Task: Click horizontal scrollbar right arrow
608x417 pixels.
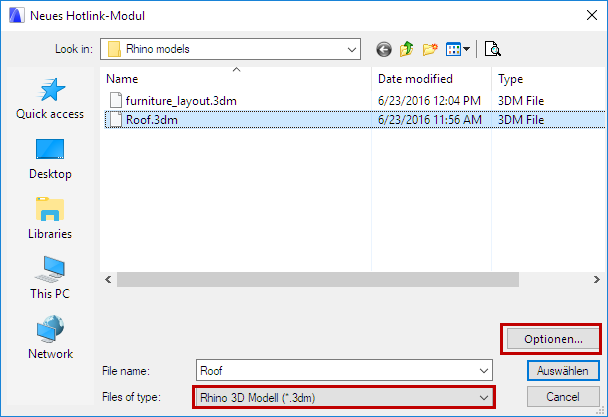Action: pos(597,280)
